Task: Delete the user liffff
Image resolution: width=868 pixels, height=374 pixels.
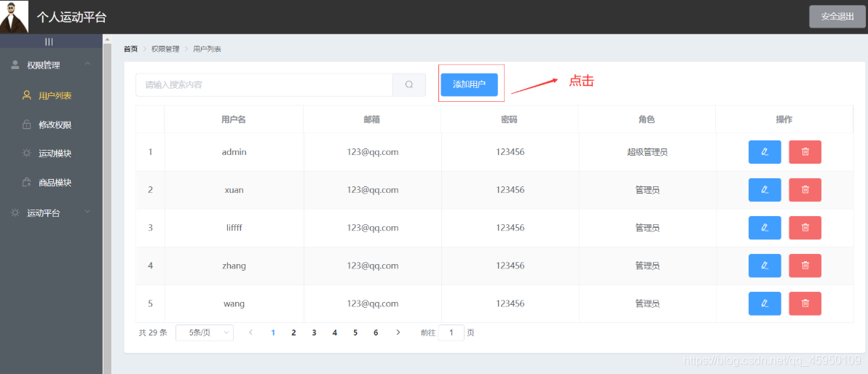Action: point(805,228)
